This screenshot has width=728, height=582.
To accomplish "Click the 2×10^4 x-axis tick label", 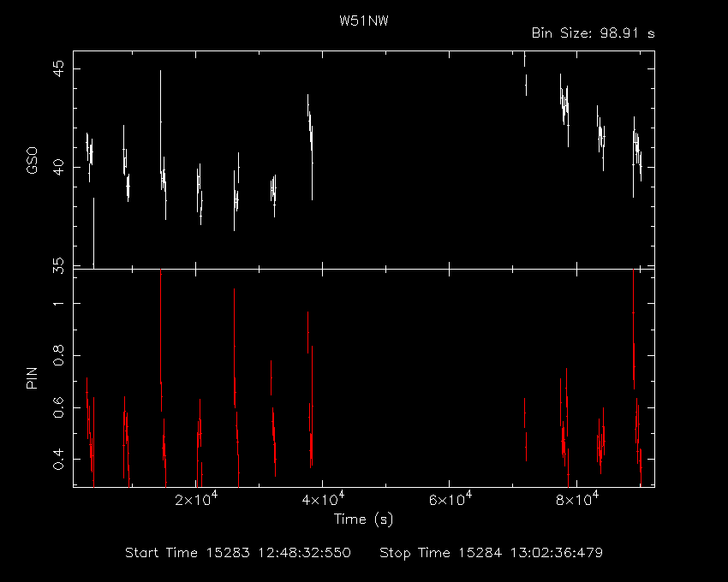I will 196,499.
